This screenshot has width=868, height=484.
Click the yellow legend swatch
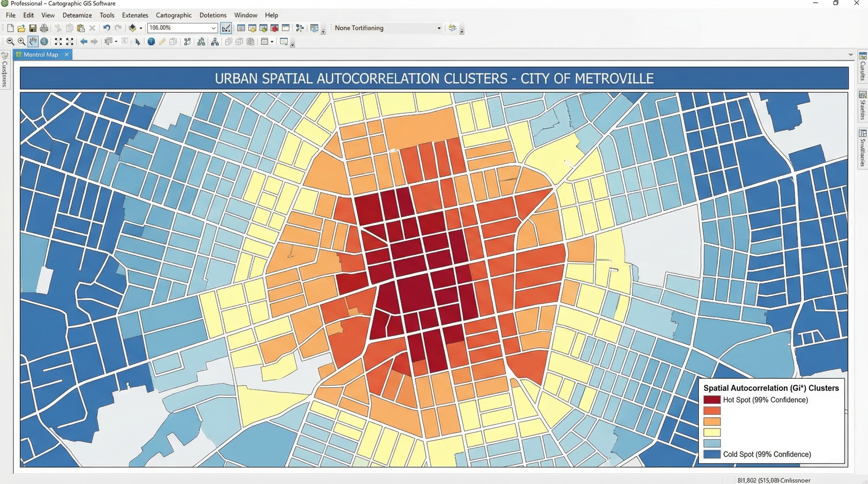(x=712, y=432)
